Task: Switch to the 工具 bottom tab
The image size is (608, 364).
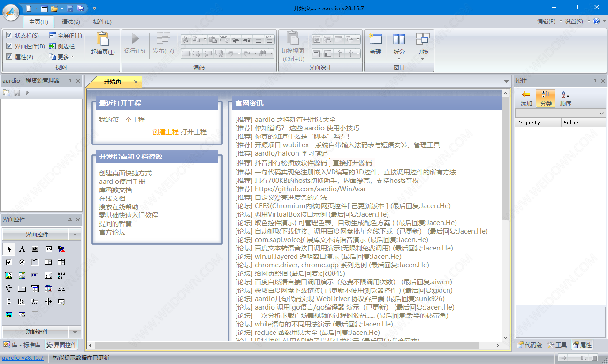Action: [x=557, y=345]
